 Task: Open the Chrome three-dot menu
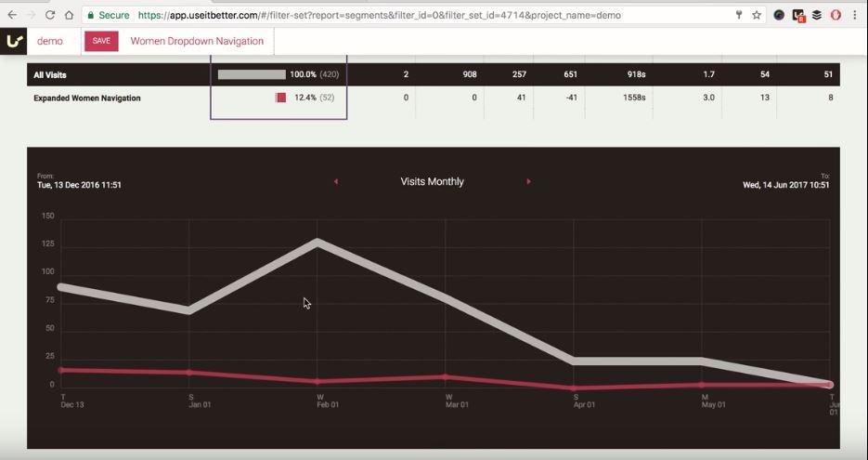(855, 16)
